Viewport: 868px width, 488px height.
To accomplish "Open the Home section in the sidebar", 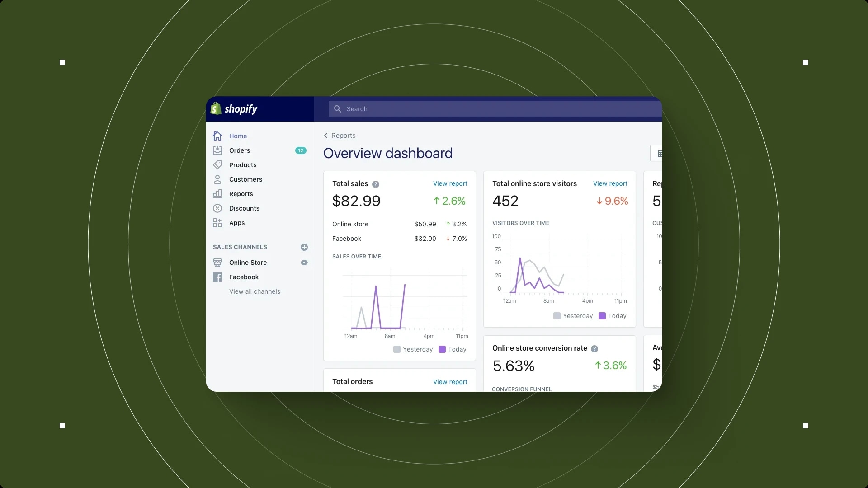I will [x=217, y=136].
